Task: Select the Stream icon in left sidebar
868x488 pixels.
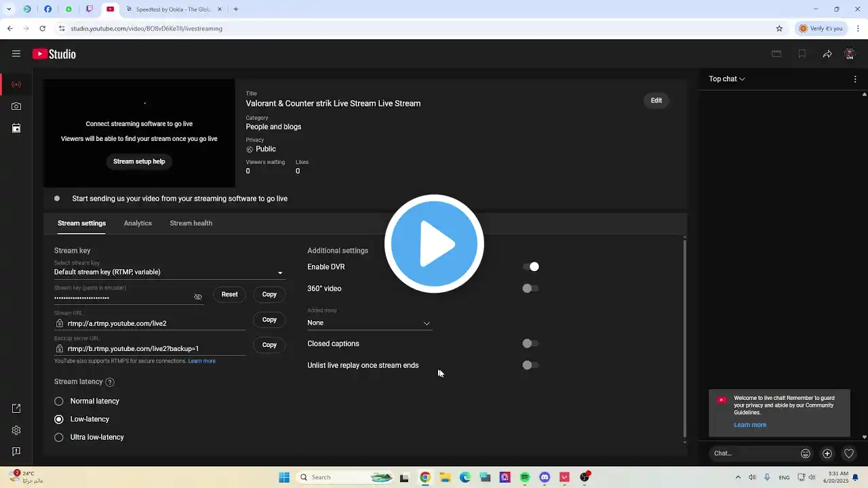Action: tap(16, 85)
